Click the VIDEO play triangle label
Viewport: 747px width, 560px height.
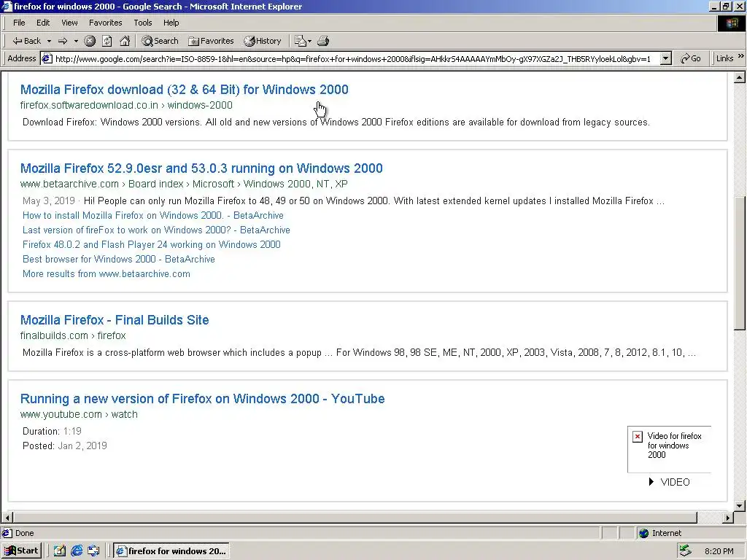pos(670,482)
